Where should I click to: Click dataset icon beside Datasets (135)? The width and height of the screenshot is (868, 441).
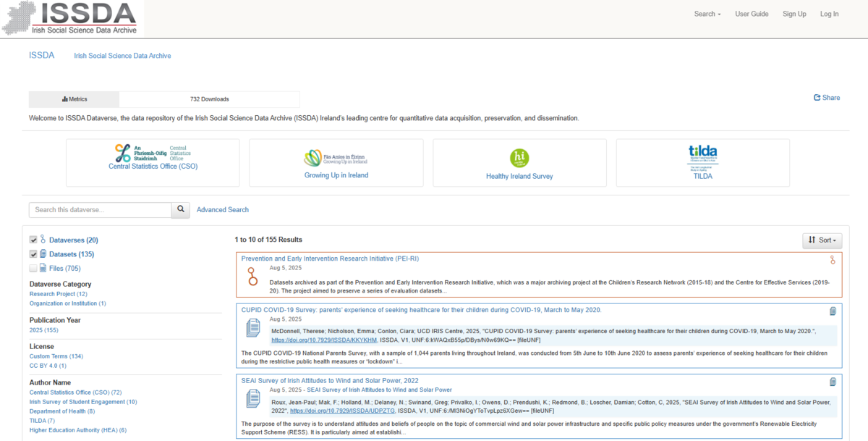click(43, 254)
